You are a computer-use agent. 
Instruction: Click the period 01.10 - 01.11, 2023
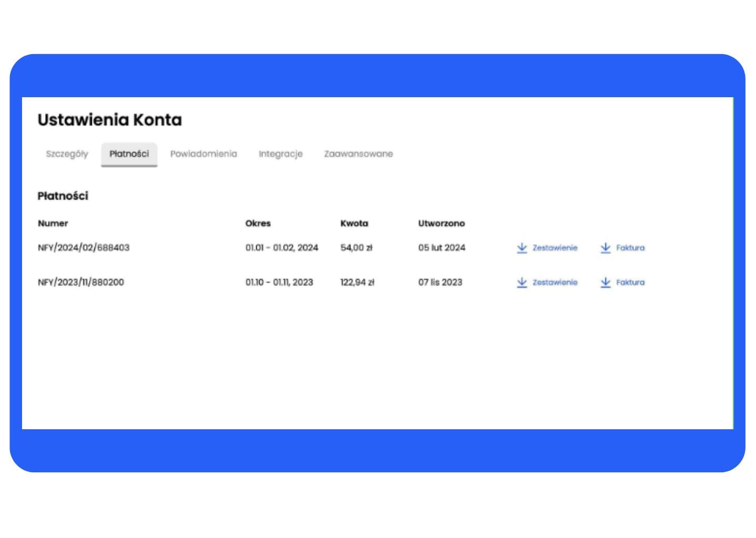coord(279,283)
